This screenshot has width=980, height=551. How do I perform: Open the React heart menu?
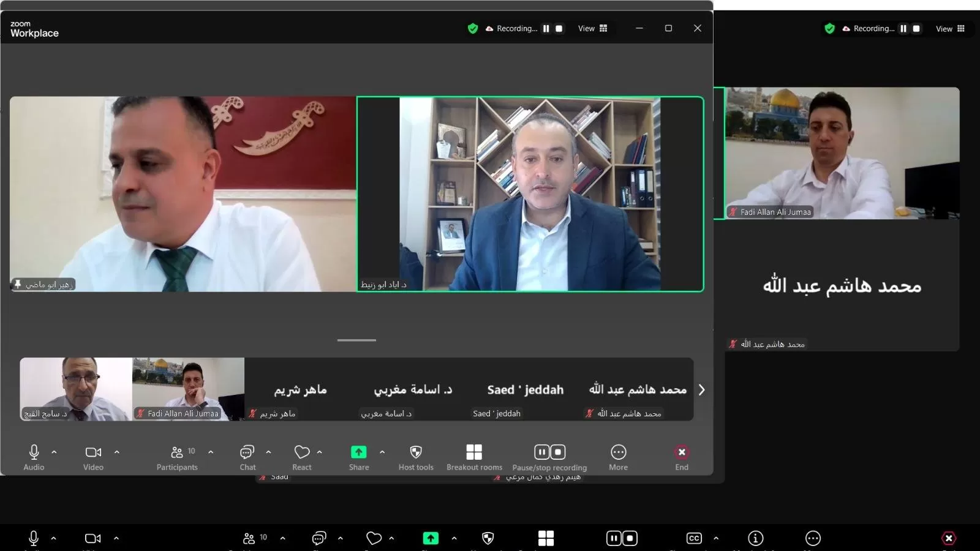click(x=302, y=457)
